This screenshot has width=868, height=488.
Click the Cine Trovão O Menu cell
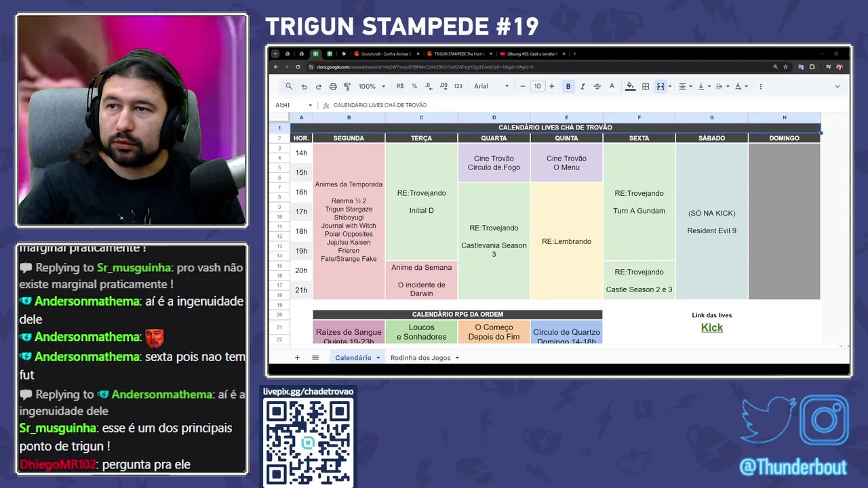(566, 163)
